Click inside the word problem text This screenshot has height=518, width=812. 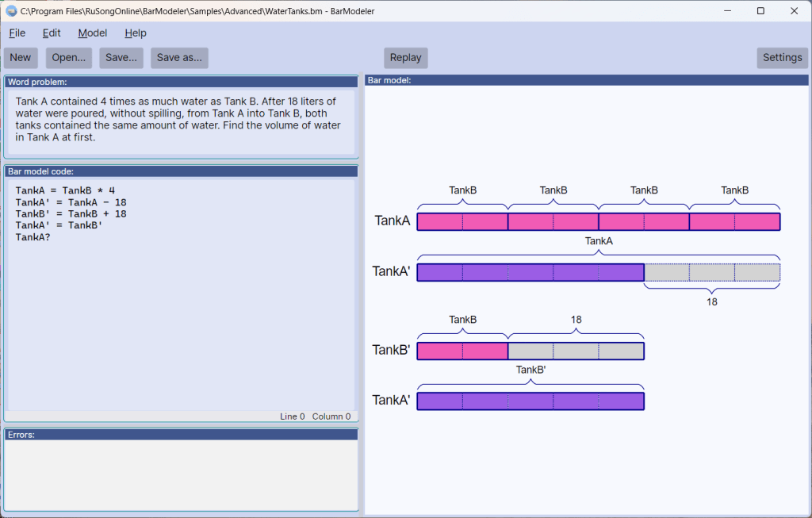[x=178, y=119]
